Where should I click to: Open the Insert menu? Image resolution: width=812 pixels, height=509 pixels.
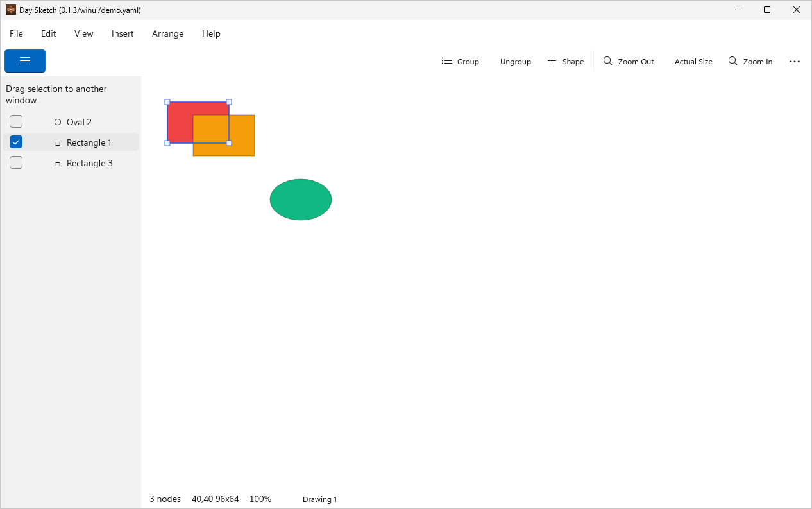tap(123, 33)
